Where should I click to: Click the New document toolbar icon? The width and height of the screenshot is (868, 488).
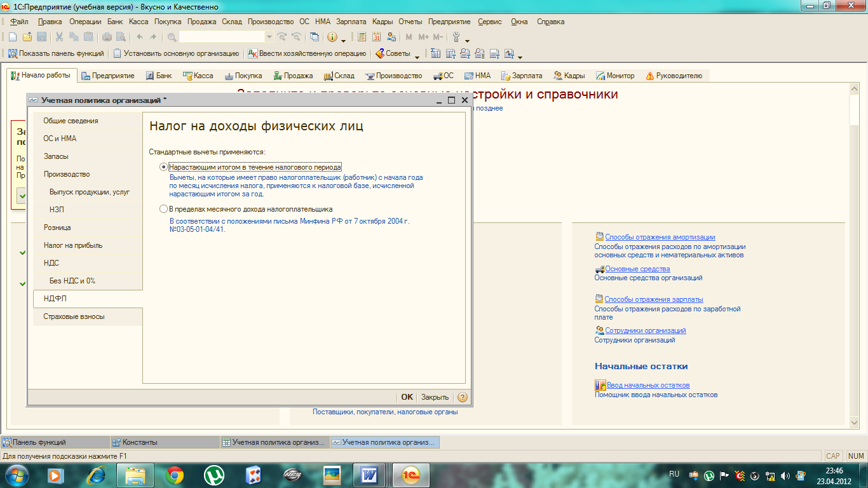click(x=13, y=37)
